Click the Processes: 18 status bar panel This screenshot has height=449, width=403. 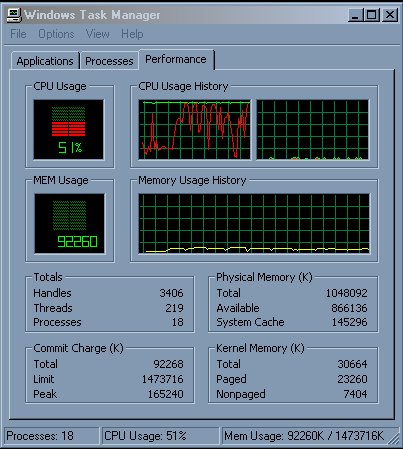click(52, 436)
